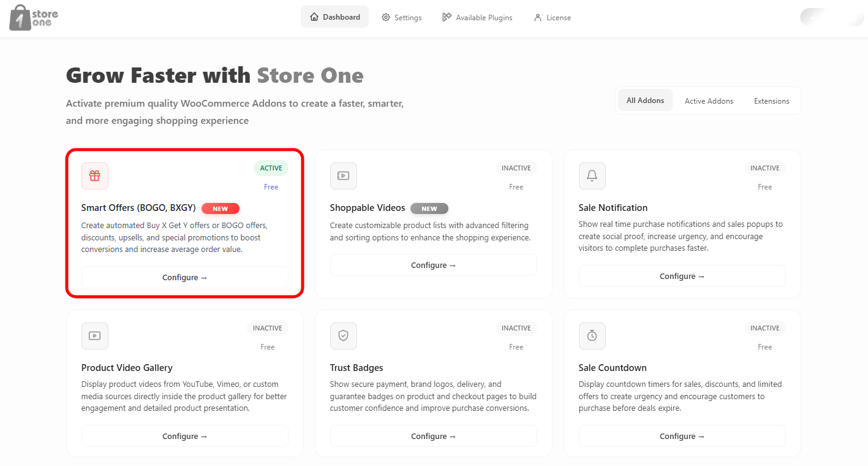Click the Sale Notification bell icon
Screen dimensions: 868x466
(x=592, y=176)
